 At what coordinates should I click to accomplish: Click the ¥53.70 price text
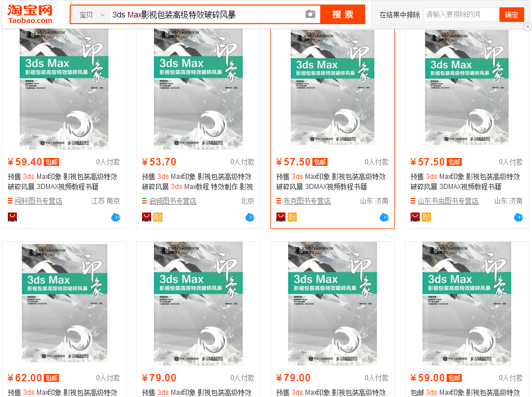159,162
